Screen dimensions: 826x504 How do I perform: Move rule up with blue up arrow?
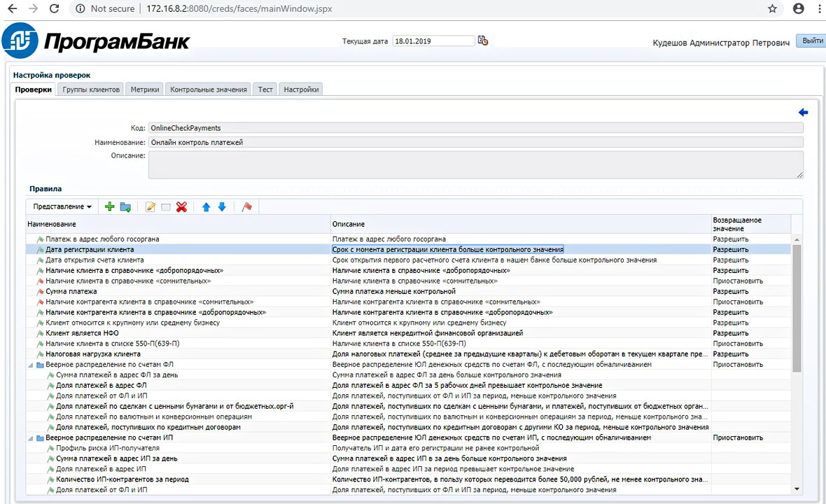click(x=206, y=206)
